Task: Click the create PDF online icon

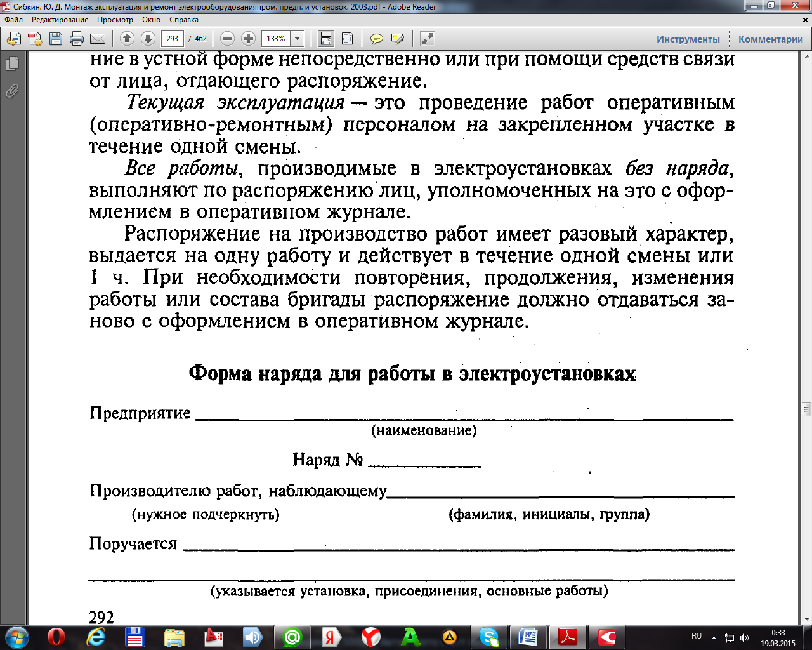Action: 35,39
